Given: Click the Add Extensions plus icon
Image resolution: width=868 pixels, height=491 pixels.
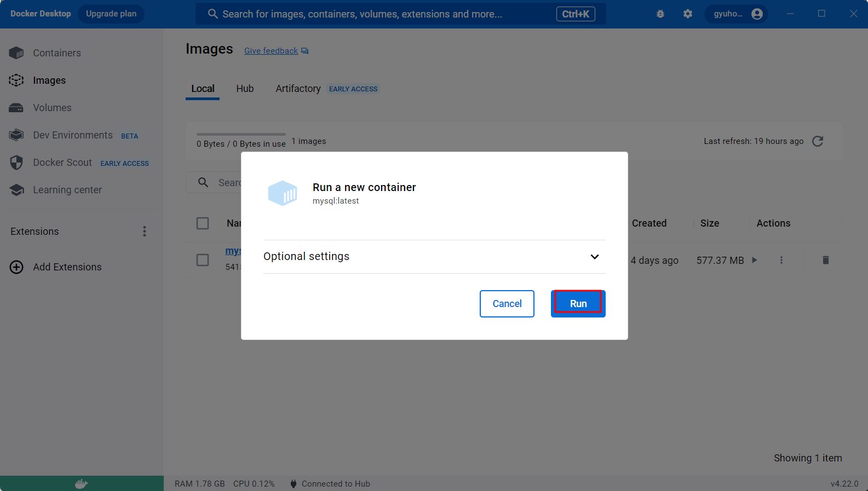Looking at the screenshot, I should (x=16, y=267).
